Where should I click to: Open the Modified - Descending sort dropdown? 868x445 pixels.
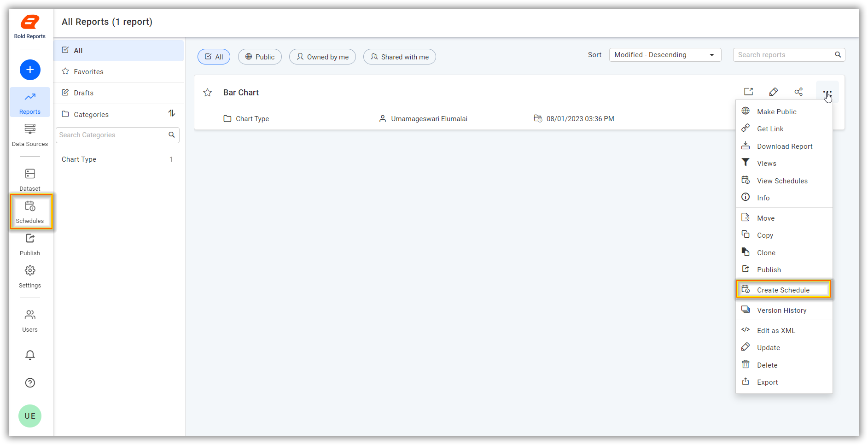(x=664, y=54)
